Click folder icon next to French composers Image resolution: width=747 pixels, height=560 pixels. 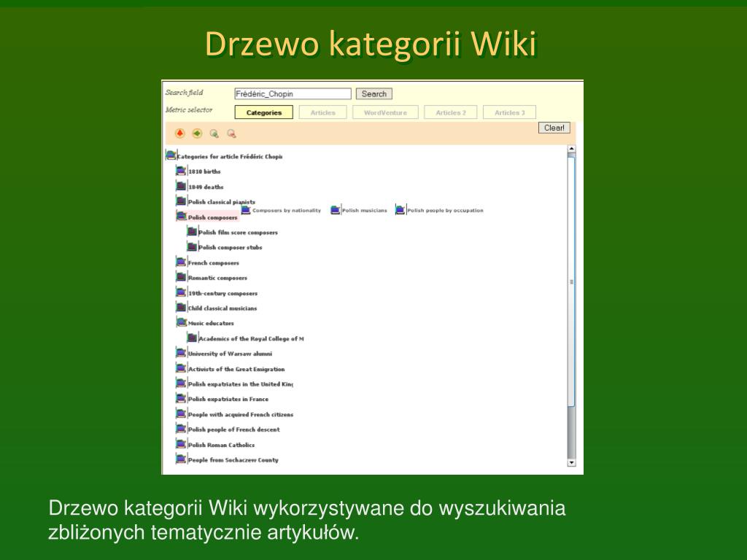click(x=181, y=262)
